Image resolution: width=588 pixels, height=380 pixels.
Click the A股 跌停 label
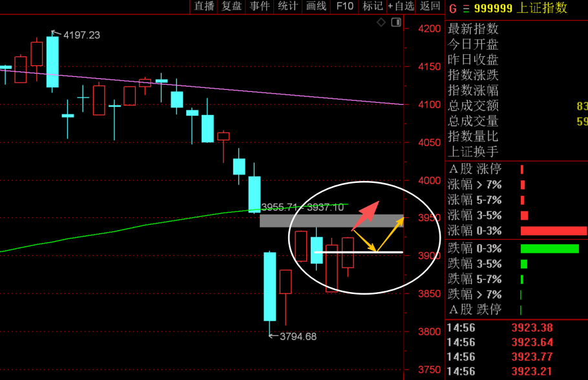coord(475,310)
